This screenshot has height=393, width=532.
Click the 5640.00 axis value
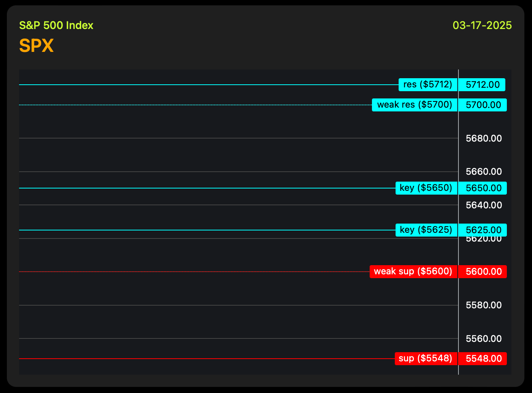click(484, 205)
